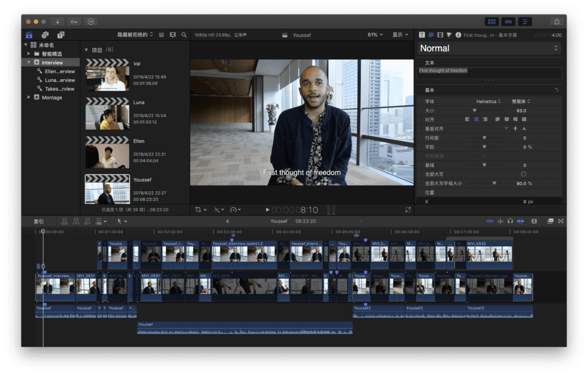
Task: Go back in timeline history
Action: (x=227, y=221)
